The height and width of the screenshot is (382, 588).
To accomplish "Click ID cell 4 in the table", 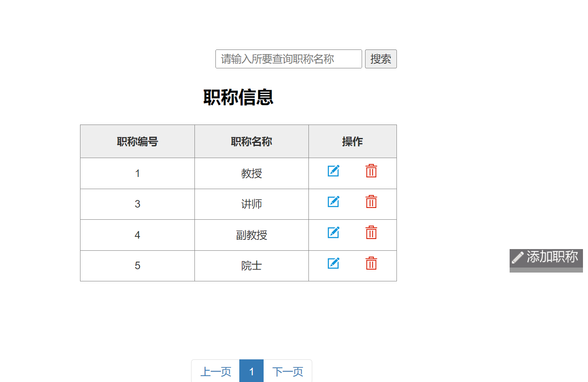I will [137, 235].
